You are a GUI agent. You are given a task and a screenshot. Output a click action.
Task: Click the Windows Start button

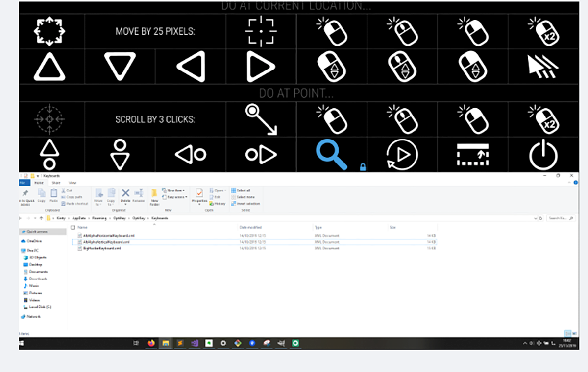point(22,343)
